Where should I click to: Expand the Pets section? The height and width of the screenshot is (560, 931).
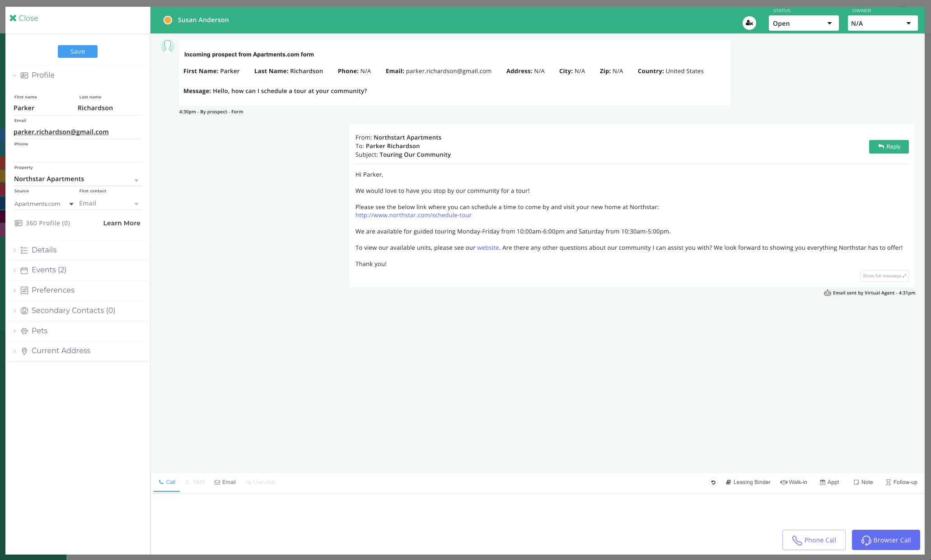coord(39,331)
